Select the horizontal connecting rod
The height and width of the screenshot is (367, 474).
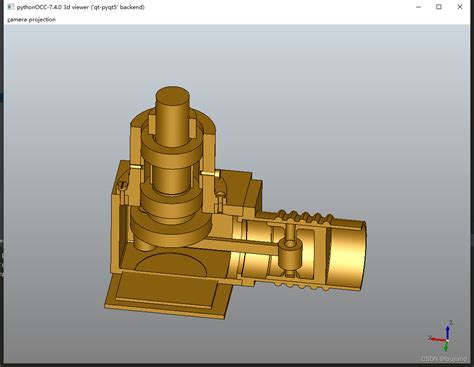coord(233,246)
